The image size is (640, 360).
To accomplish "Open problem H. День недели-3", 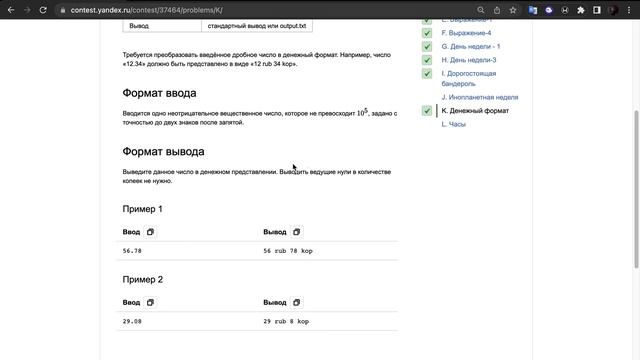I will [x=469, y=60].
